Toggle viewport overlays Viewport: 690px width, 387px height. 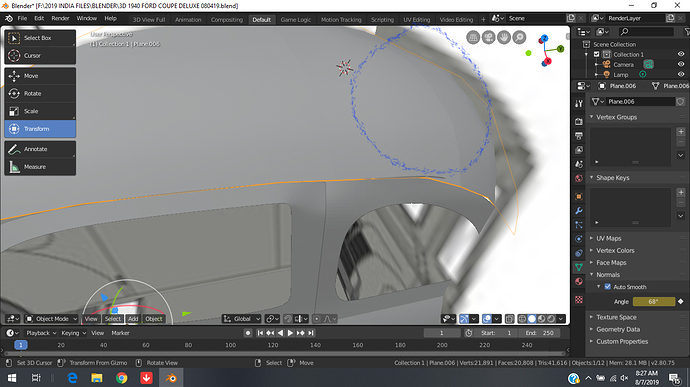click(x=487, y=319)
